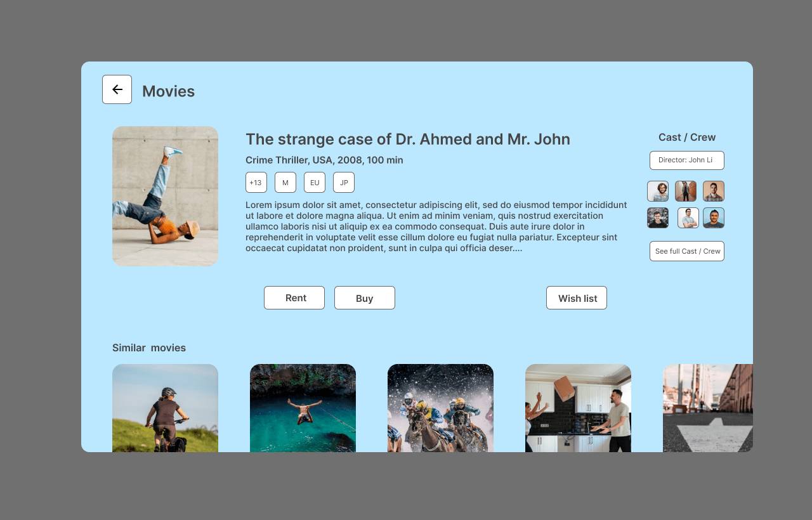Add the movie to Wish list
Viewport: 812px width, 520px height.
pyautogui.click(x=577, y=297)
